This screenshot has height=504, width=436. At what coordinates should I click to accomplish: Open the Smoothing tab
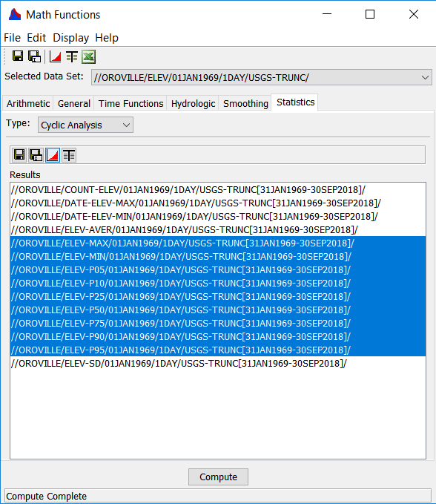(x=245, y=103)
